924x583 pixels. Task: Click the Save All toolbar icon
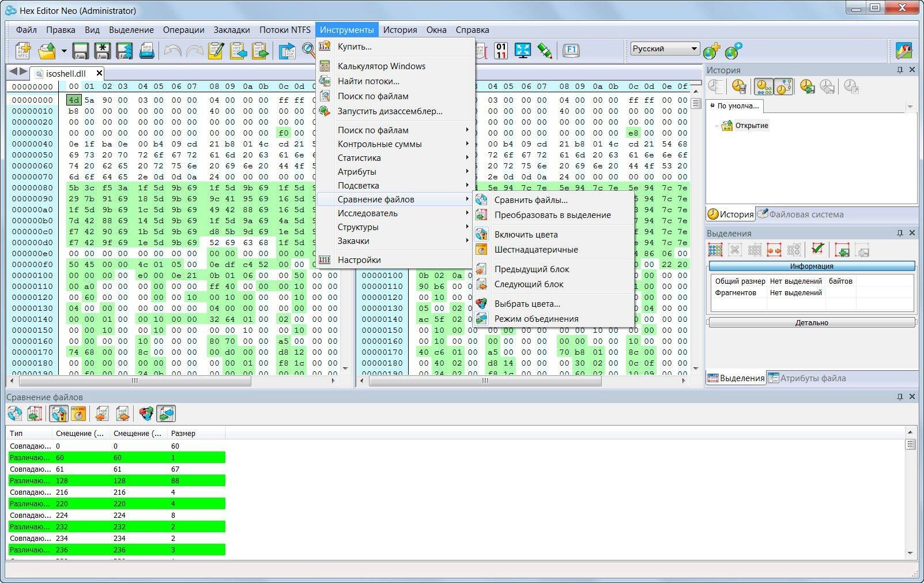tap(125, 51)
